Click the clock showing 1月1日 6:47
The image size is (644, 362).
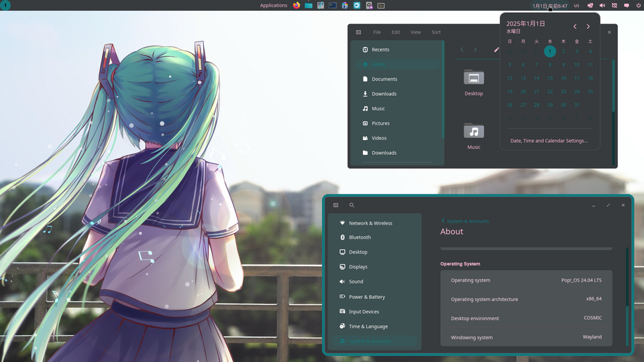click(x=549, y=6)
